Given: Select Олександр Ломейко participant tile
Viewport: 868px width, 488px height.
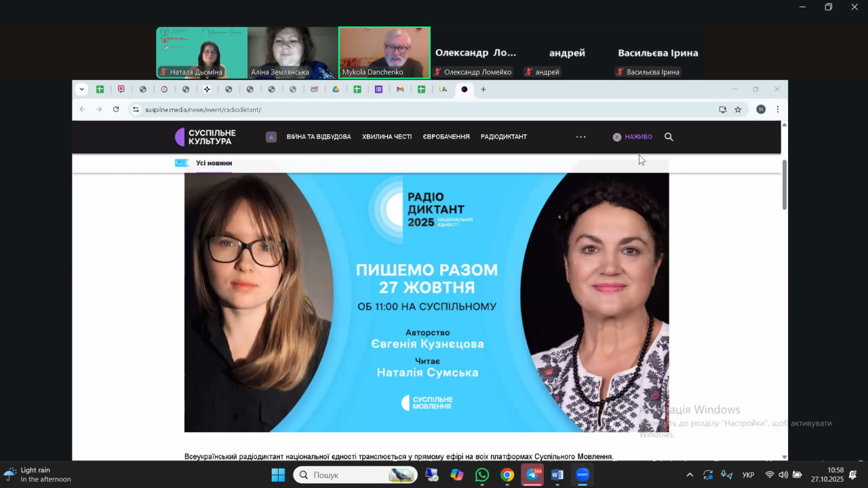Looking at the screenshot, I should [x=476, y=53].
